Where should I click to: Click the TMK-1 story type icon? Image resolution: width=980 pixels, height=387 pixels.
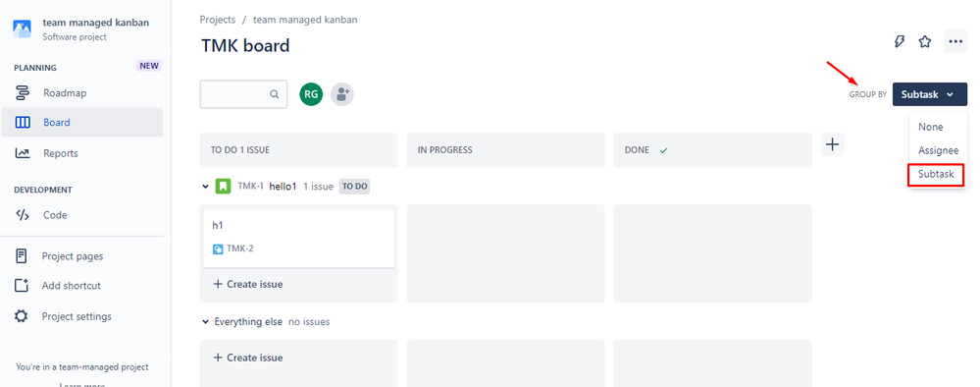click(x=223, y=186)
